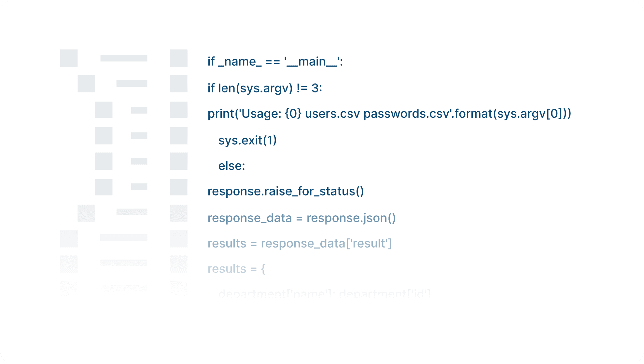Click gray square beside the len(sys.argv) line
644x364 pixels.
(x=179, y=84)
